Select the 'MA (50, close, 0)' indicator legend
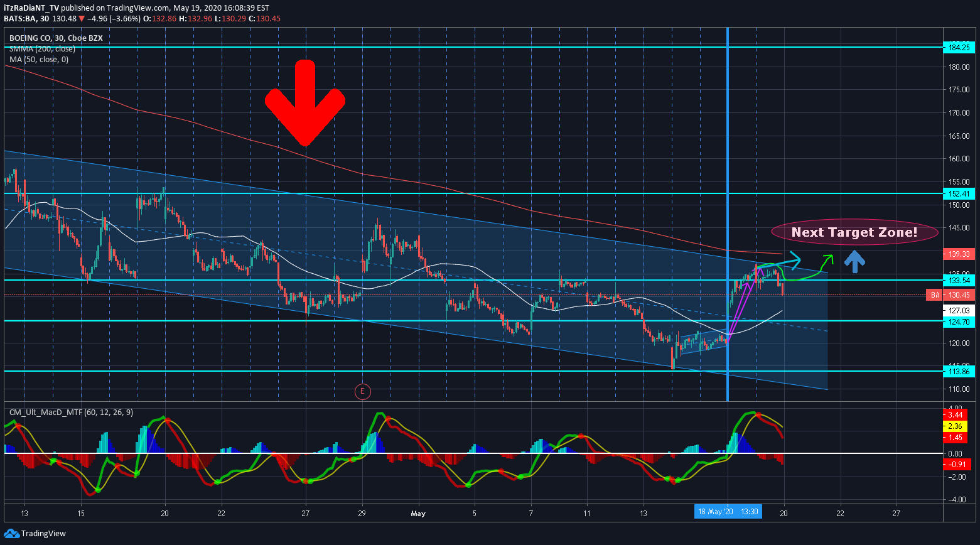Screen dimensions: 980x545 39,60
